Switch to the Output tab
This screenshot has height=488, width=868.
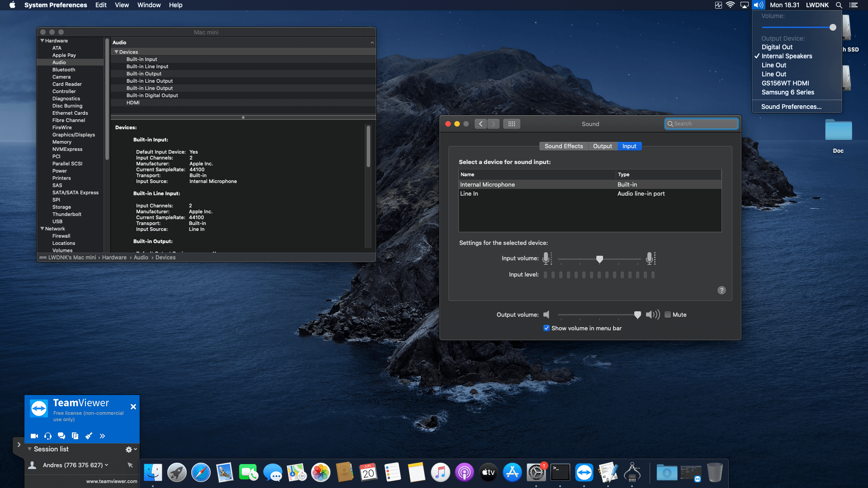[x=602, y=146]
